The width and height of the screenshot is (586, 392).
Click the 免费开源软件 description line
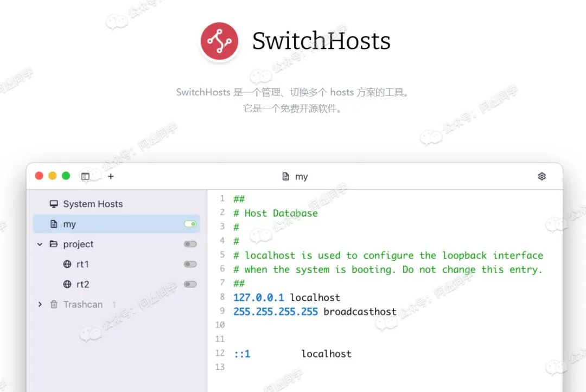292,108
